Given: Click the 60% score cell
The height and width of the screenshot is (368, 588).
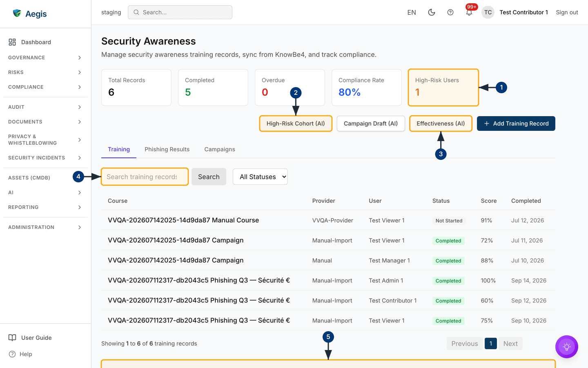Looking at the screenshot, I should tap(487, 301).
